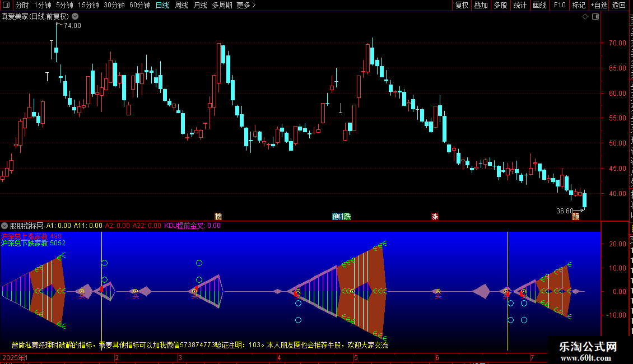Select the 1分钟 period tab

pyautogui.click(x=43, y=5)
